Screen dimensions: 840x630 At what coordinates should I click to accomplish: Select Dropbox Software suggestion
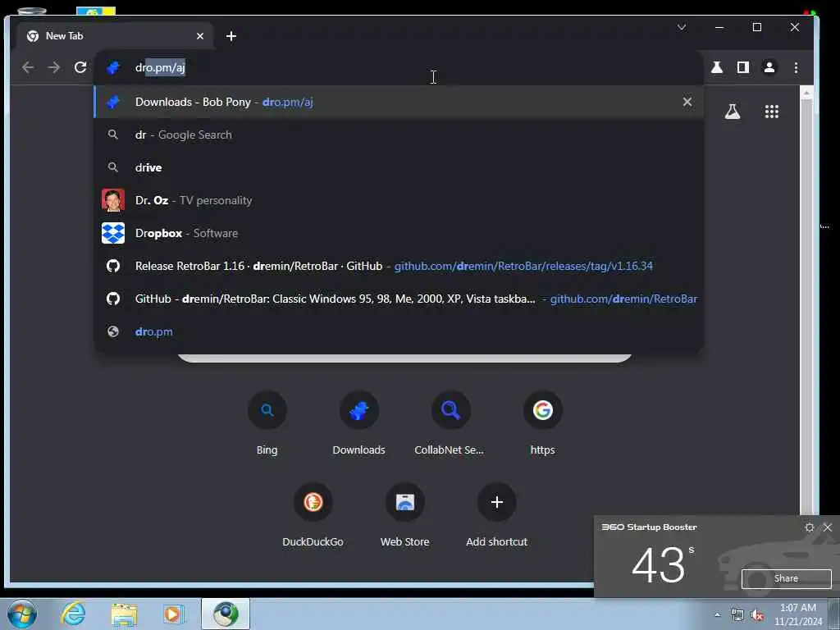(x=399, y=233)
